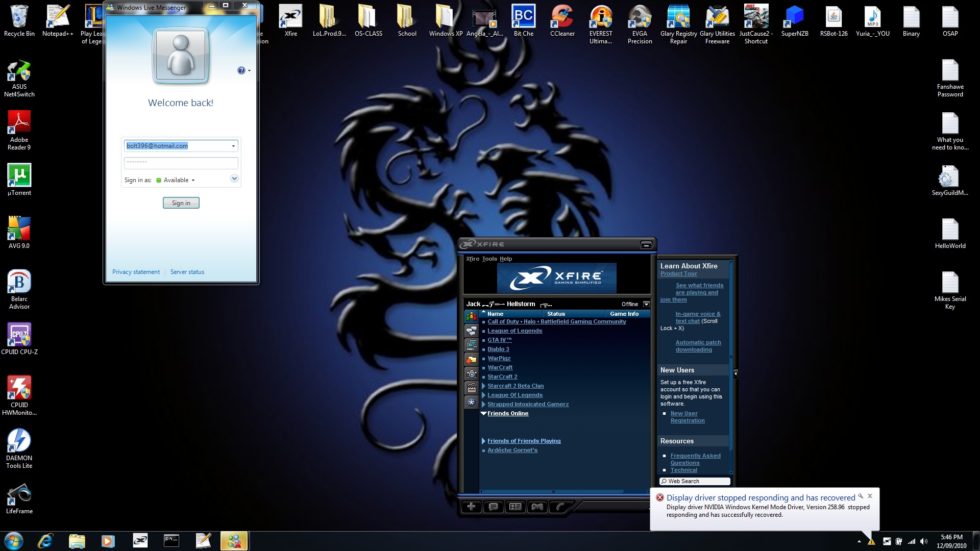980x551 pixels.
Task: Open Xfire chat rooms sidebar icon
Action: (471, 331)
